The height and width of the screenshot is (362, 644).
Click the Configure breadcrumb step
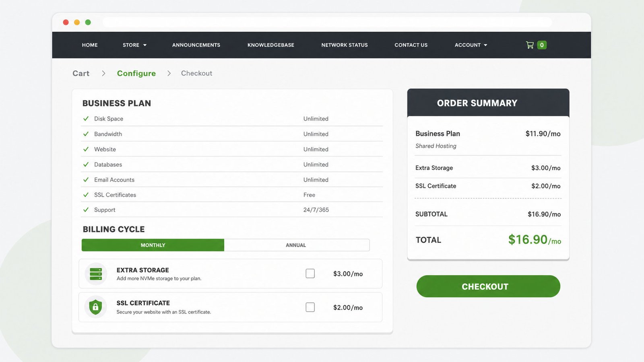(136, 73)
